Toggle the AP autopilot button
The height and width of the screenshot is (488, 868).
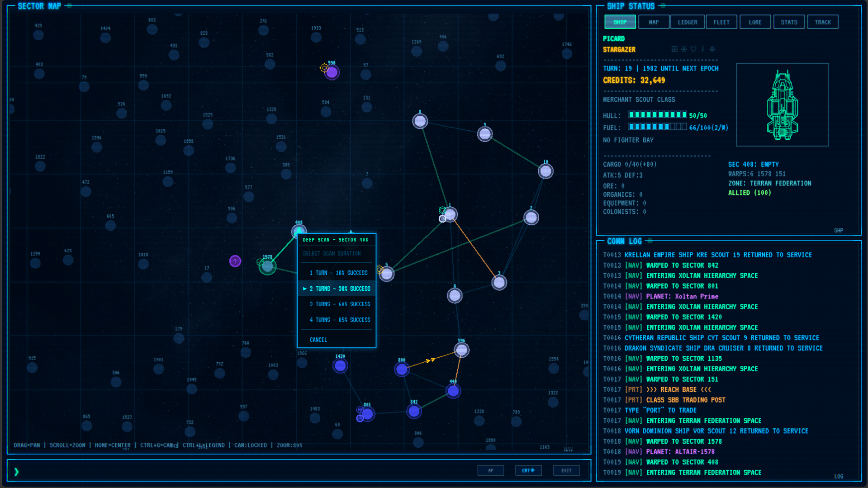coord(491,470)
